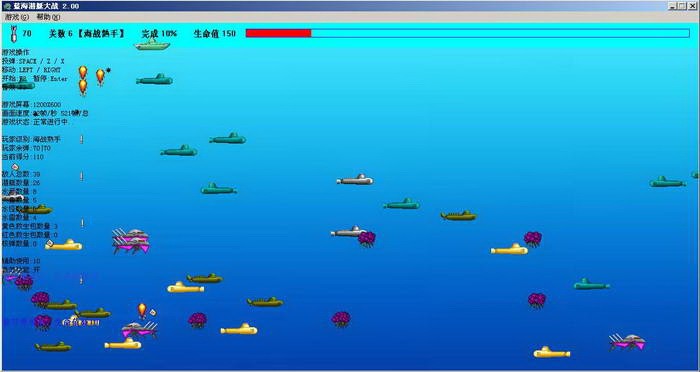
Task: Select the upper gray submarine with no jellyfish
Action: (x=355, y=180)
